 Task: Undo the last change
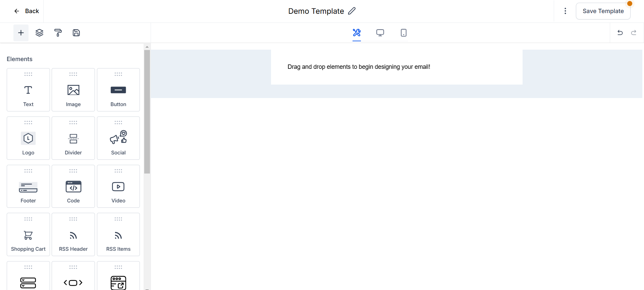pyautogui.click(x=620, y=33)
